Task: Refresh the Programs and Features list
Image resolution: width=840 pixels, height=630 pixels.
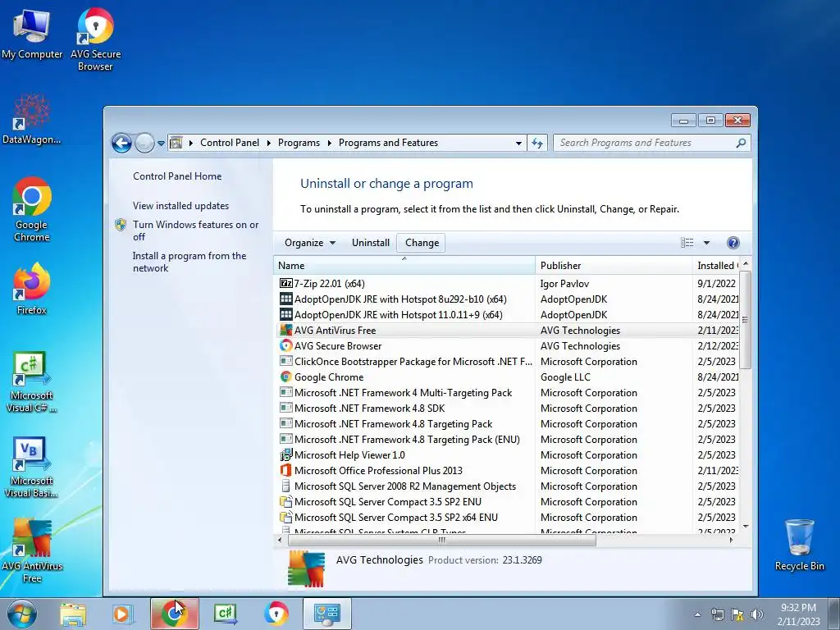Action: pos(537,143)
